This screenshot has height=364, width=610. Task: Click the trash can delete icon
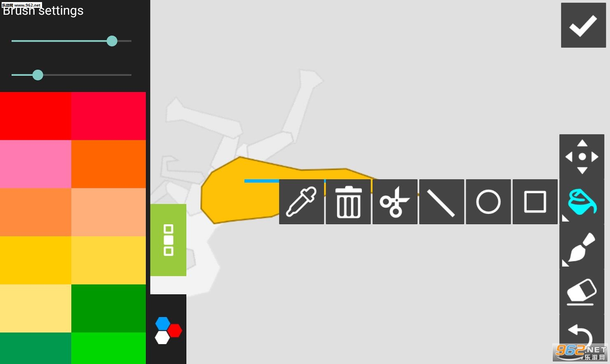pyautogui.click(x=348, y=202)
